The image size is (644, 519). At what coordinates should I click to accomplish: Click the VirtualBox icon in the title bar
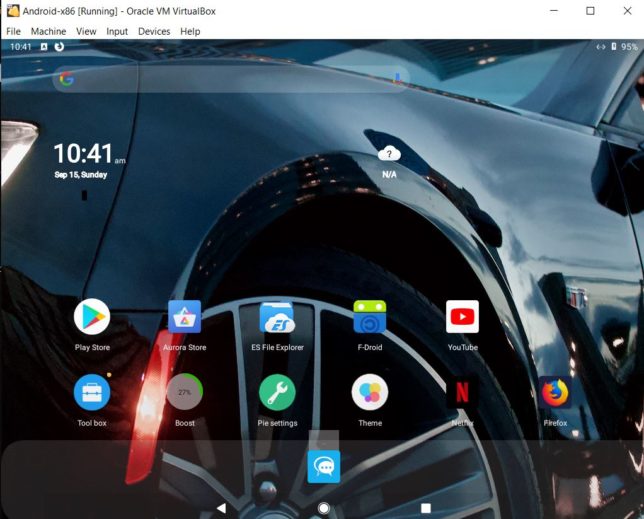(13, 11)
